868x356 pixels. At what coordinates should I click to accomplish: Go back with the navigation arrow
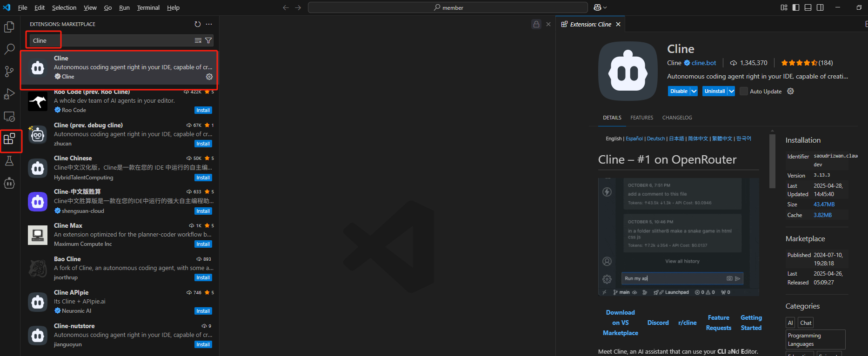point(286,7)
